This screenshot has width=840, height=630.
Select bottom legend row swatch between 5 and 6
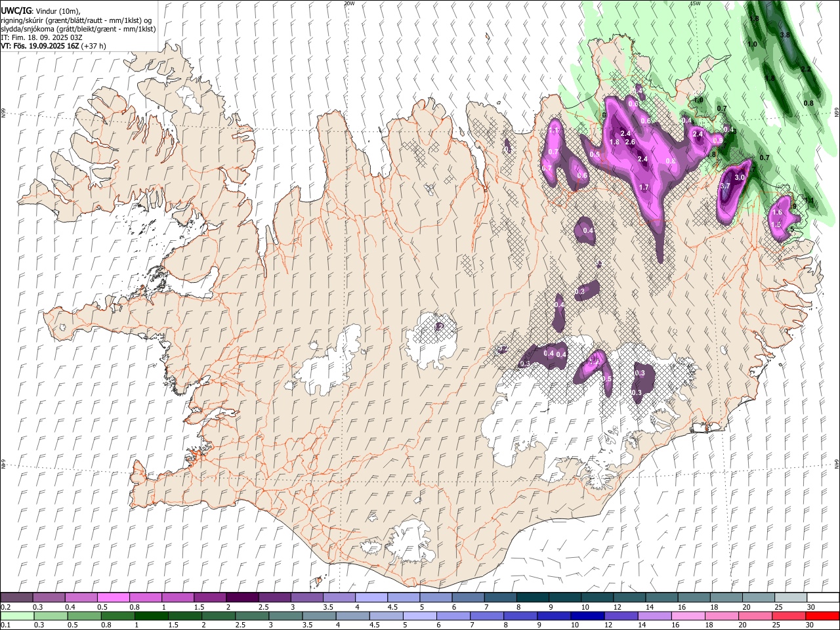421,616
